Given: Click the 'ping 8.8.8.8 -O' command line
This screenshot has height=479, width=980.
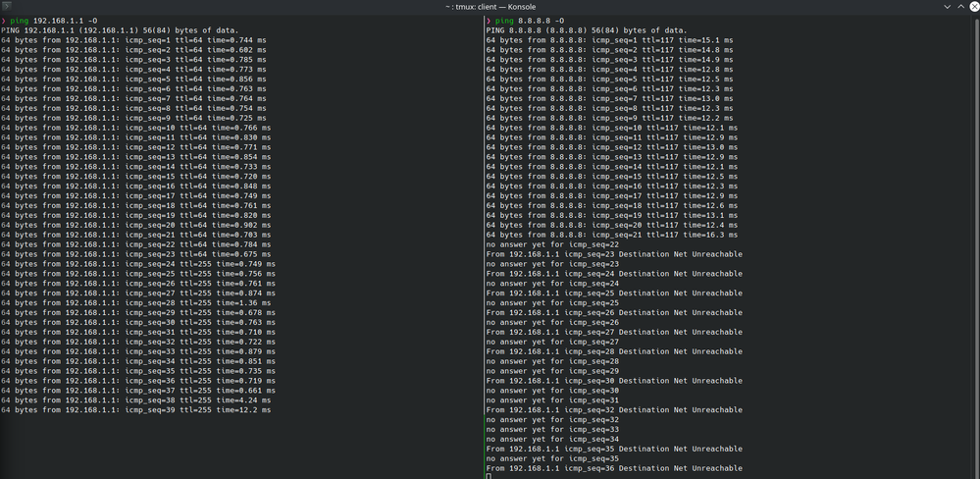Looking at the screenshot, I should (530, 20).
